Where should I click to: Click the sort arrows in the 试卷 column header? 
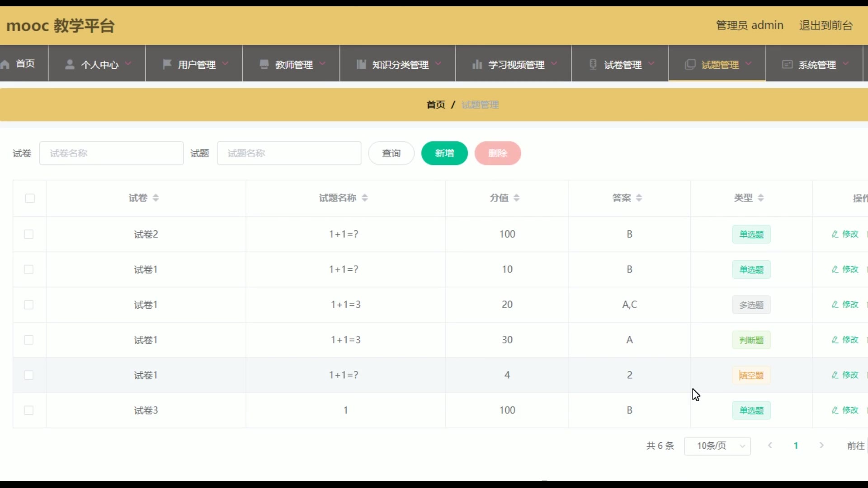pos(156,198)
